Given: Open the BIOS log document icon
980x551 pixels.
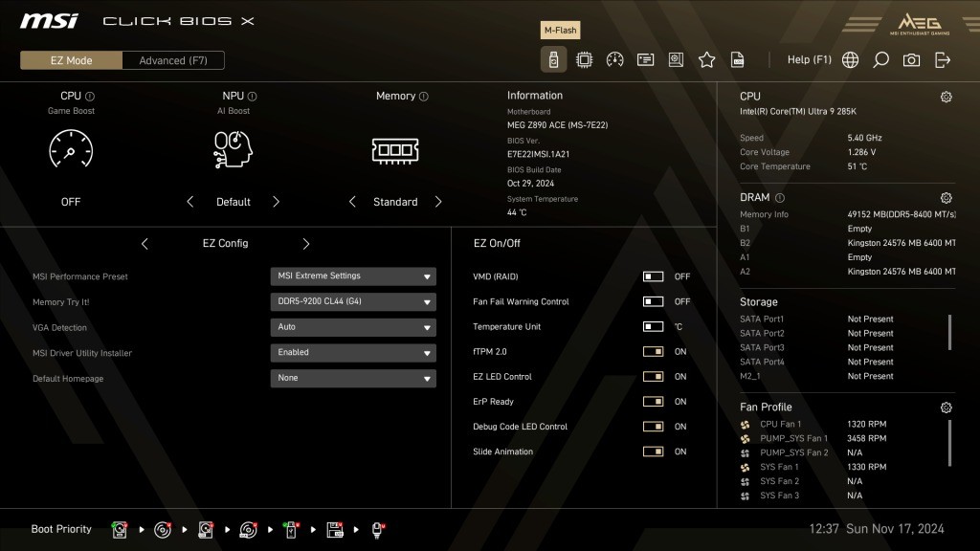Looking at the screenshot, I should tap(737, 59).
